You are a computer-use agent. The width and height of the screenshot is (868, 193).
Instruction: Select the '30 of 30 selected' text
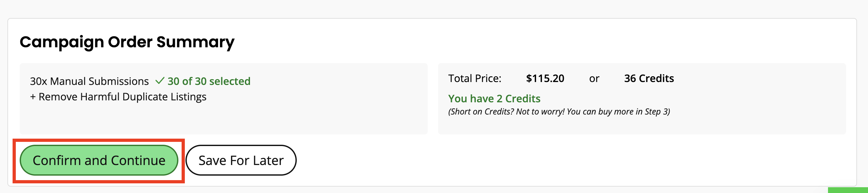(209, 81)
